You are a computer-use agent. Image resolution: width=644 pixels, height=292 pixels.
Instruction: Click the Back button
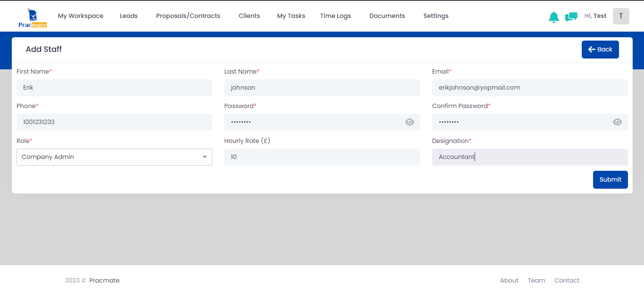(x=600, y=50)
